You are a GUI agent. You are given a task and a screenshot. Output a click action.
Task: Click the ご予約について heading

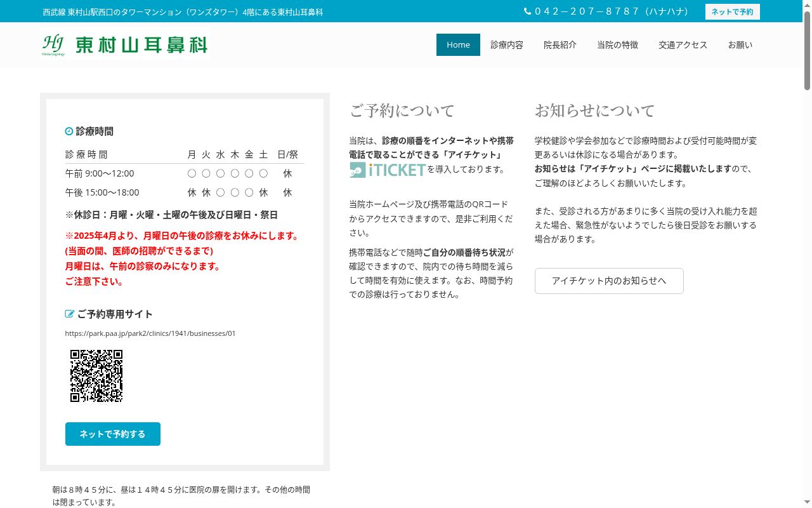coord(402,110)
